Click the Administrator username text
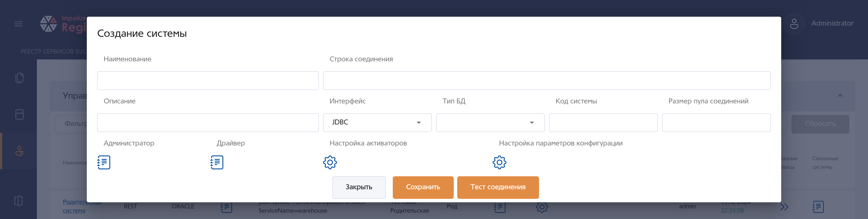This screenshot has height=219, width=868. point(832,23)
